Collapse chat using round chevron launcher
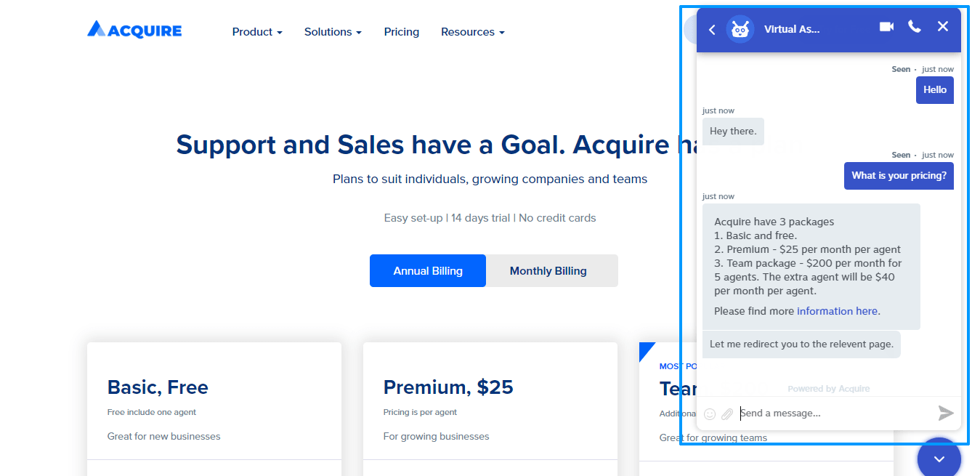The width and height of the screenshot is (980, 476). (939, 459)
